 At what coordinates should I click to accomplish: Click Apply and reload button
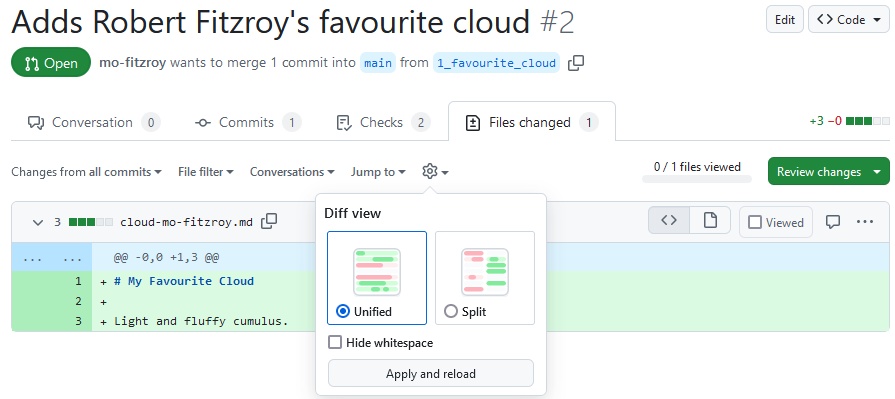click(431, 374)
